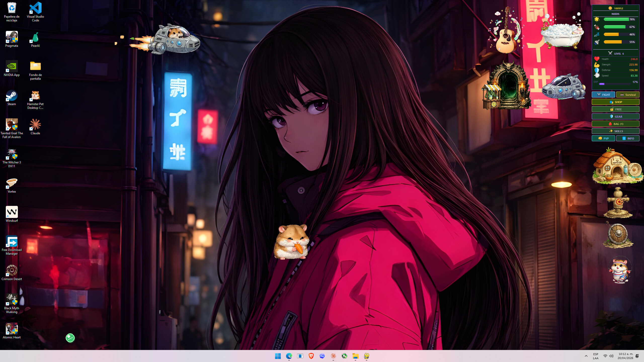Select the Windsurf shortcut
The image size is (644, 362).
click(x=12, y=214)
